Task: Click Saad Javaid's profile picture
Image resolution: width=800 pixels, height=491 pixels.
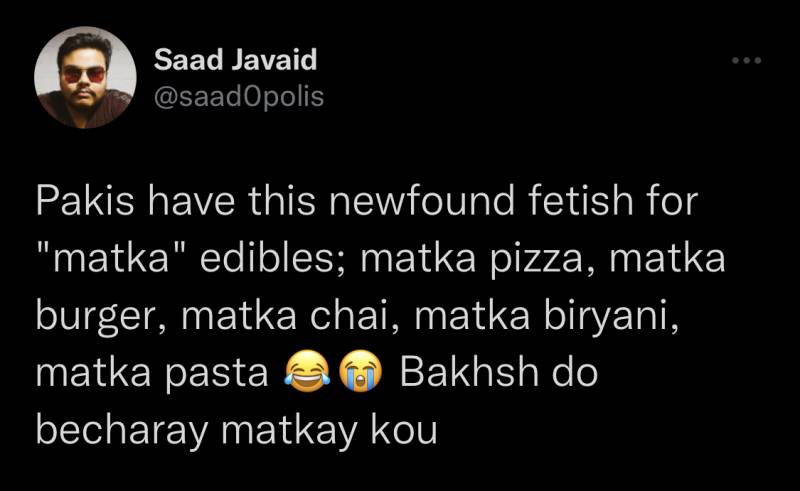Action: [85, 77]
